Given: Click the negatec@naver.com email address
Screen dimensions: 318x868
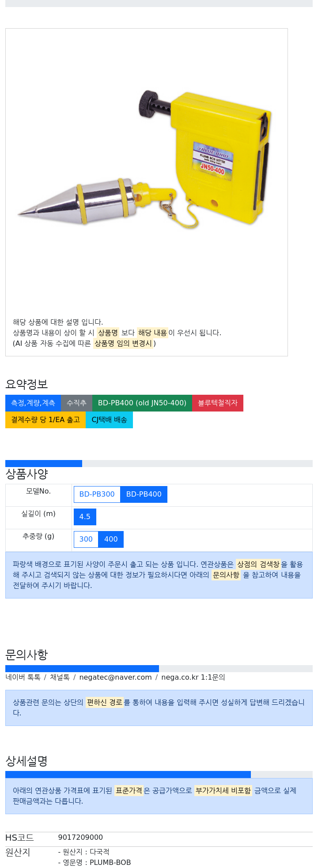Looking at the screenshot, I should click(x=115, y=677).
